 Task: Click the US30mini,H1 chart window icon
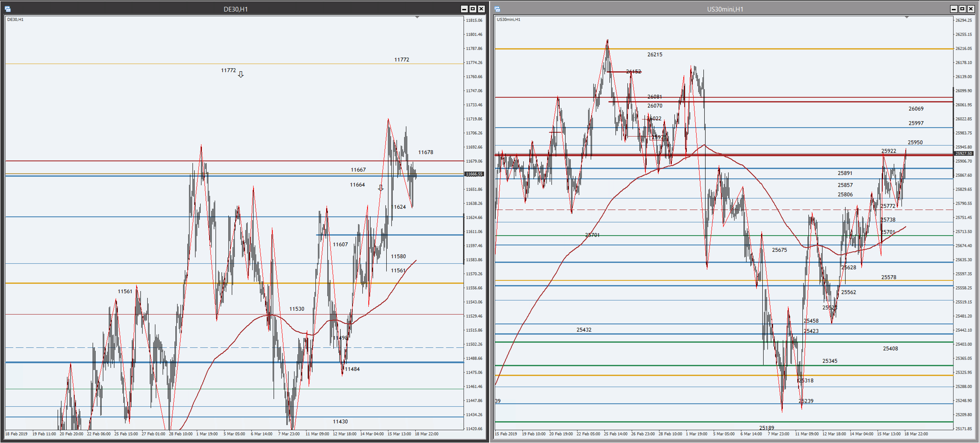pyautogui.click(x=497, y=9)
